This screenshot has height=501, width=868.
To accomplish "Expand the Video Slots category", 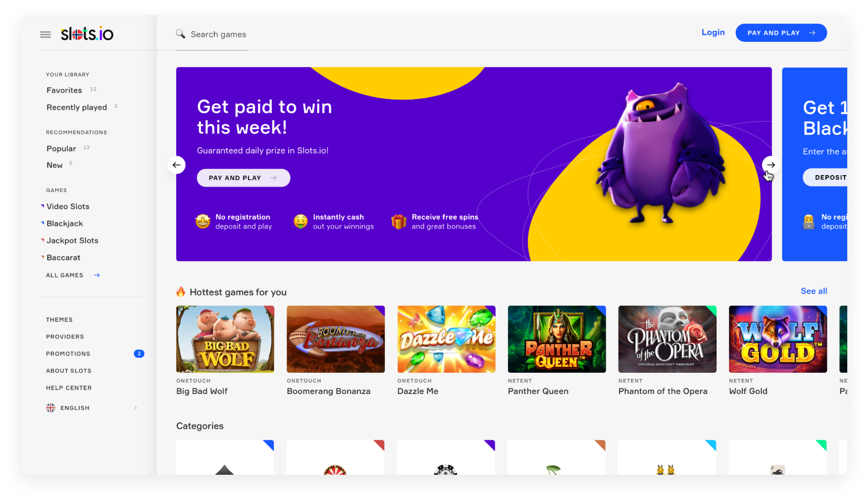I will coord(68,207).
